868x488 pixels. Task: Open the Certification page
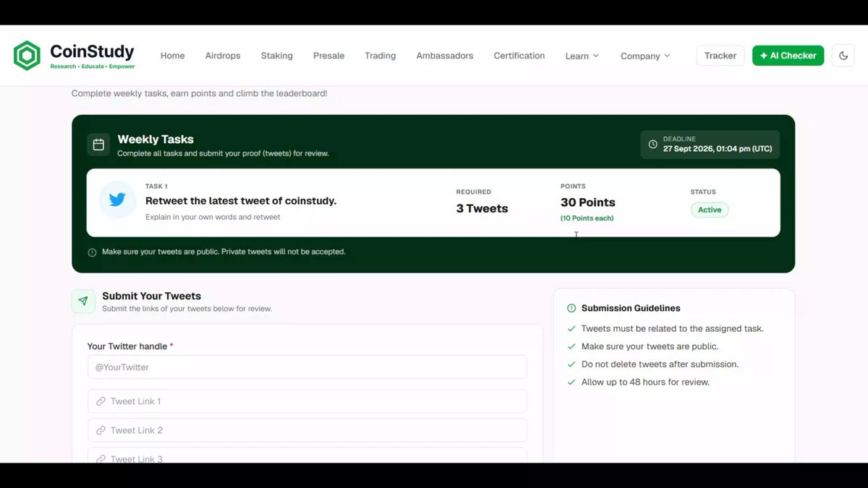pos(519,56)
